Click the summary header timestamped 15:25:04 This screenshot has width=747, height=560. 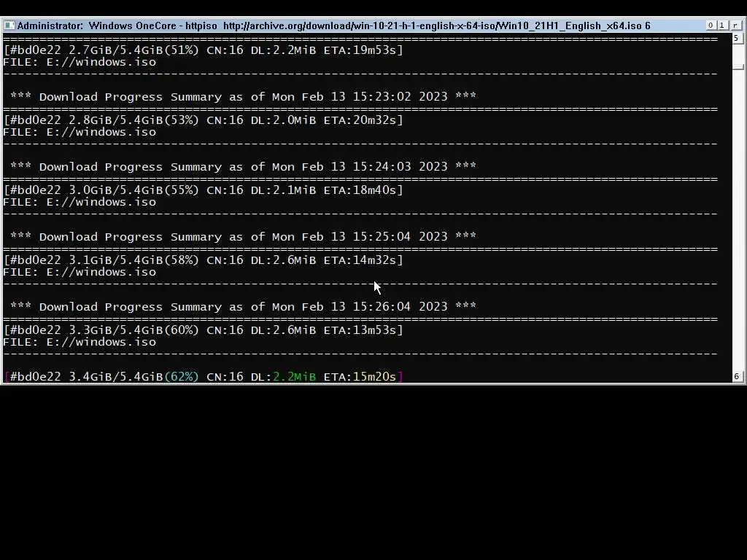(x=243, y=237)
